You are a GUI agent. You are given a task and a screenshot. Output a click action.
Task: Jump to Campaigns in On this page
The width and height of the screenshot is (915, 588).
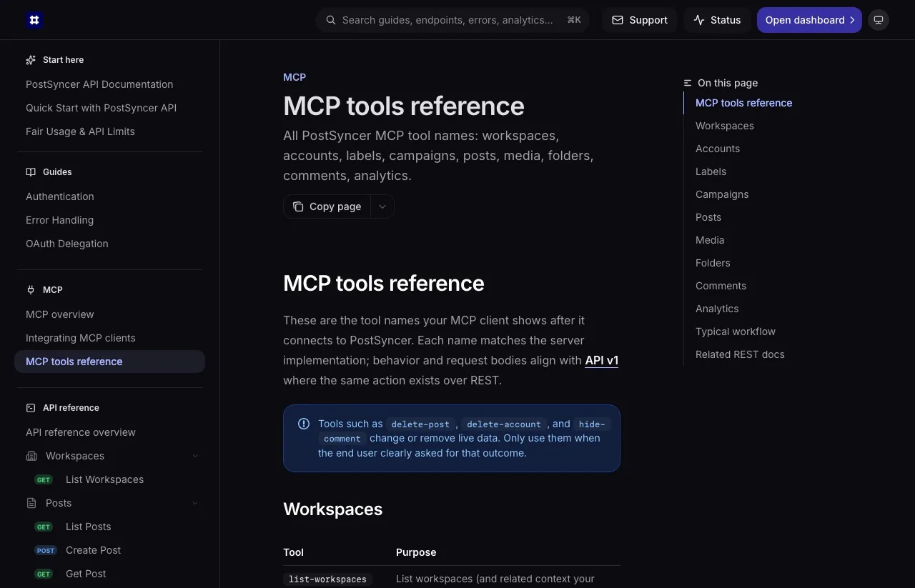722,194
